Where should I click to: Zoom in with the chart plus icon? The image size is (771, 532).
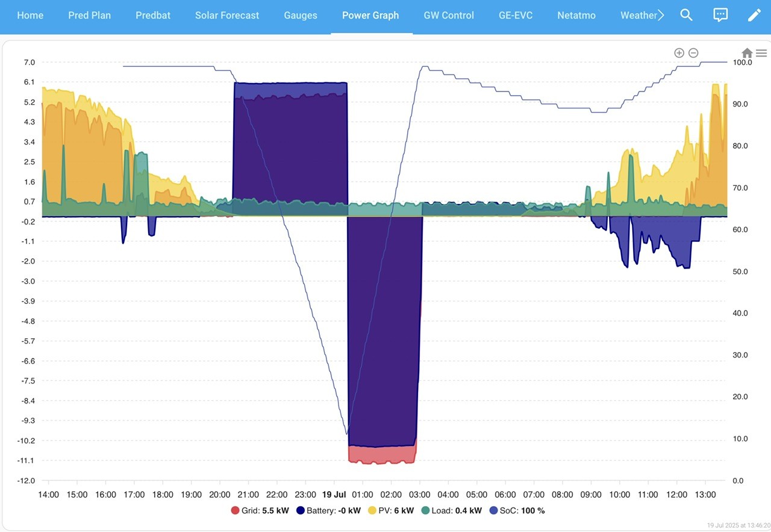(x=679, y=53)
